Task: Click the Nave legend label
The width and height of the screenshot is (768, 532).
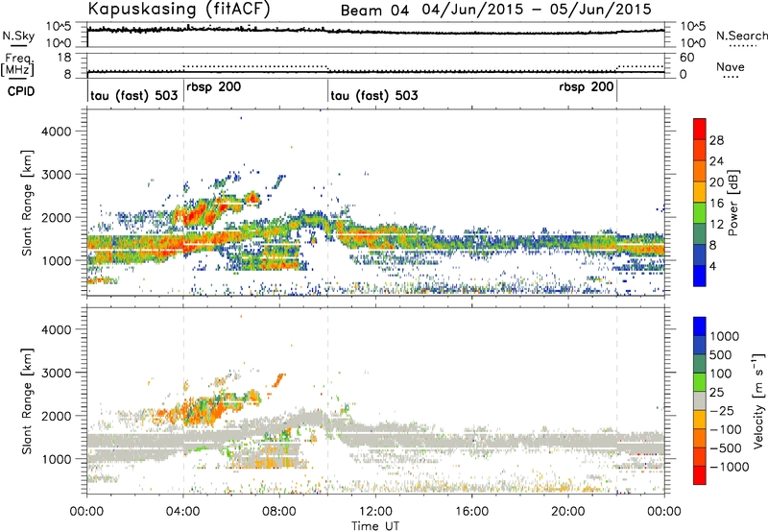Action: (731, 66)
